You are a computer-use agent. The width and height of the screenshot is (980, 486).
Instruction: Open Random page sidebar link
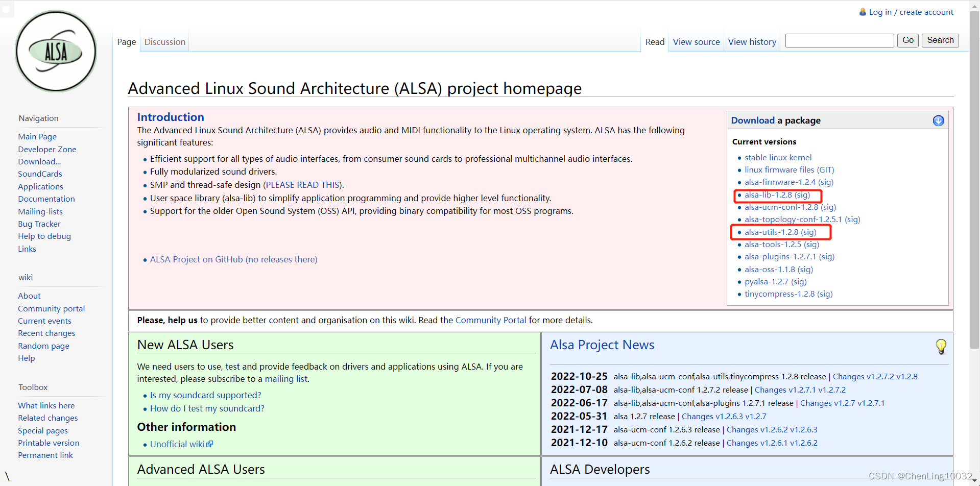[43, 346]
